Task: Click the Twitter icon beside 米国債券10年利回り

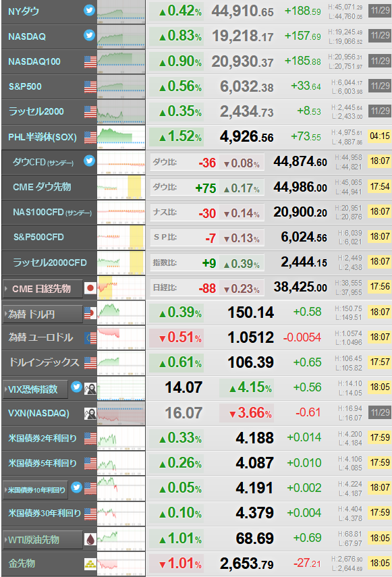Action: 76,487
